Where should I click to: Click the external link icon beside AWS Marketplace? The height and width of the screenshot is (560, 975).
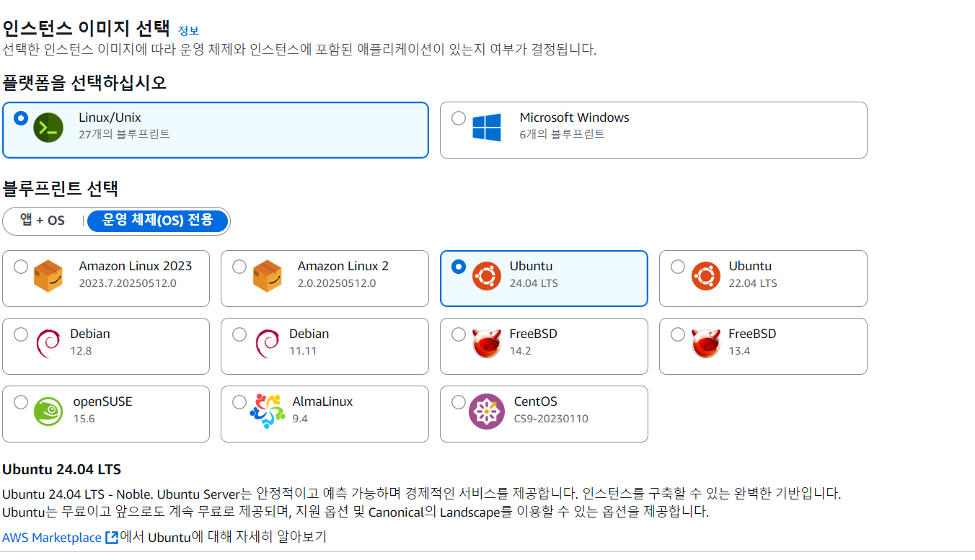pyautogui.click(x=112, y=538)
